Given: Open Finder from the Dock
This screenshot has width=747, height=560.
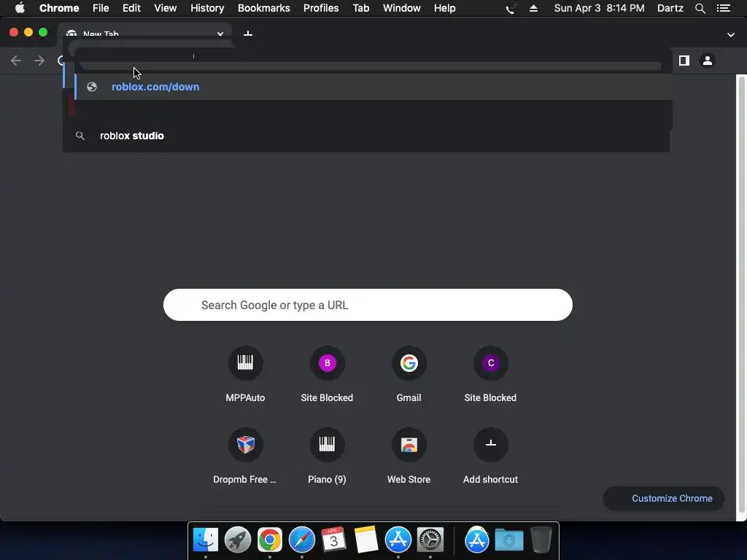Looking at the screenshot, I should coord(206,540).
